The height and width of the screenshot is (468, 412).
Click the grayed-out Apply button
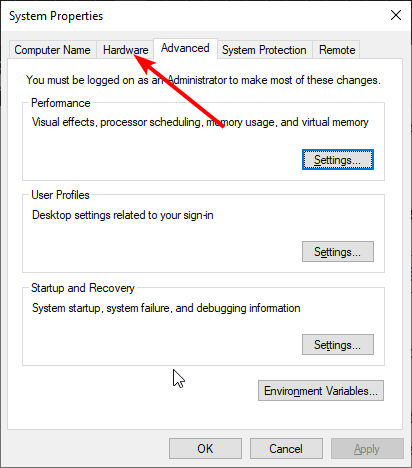click(367, 449)
